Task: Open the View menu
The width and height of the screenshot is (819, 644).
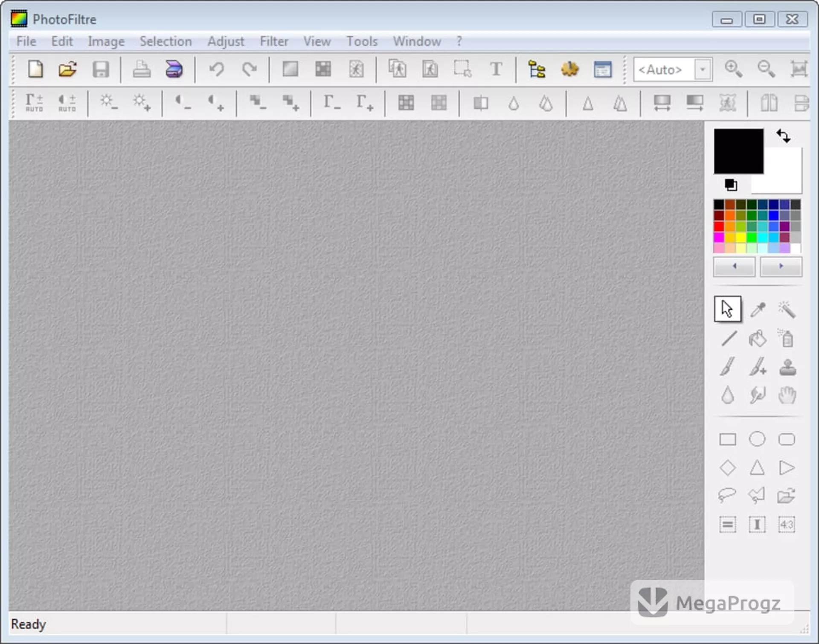Action: (317, 41)
